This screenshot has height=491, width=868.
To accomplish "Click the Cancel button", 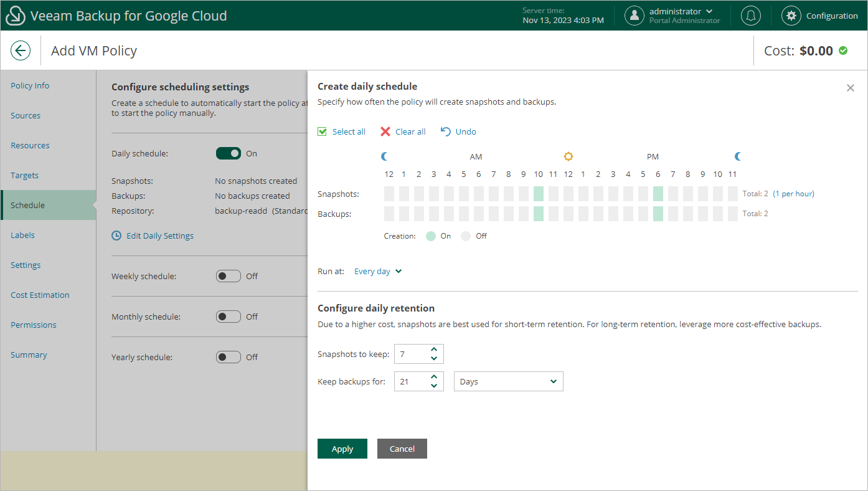I will click(x=402, y=449).
